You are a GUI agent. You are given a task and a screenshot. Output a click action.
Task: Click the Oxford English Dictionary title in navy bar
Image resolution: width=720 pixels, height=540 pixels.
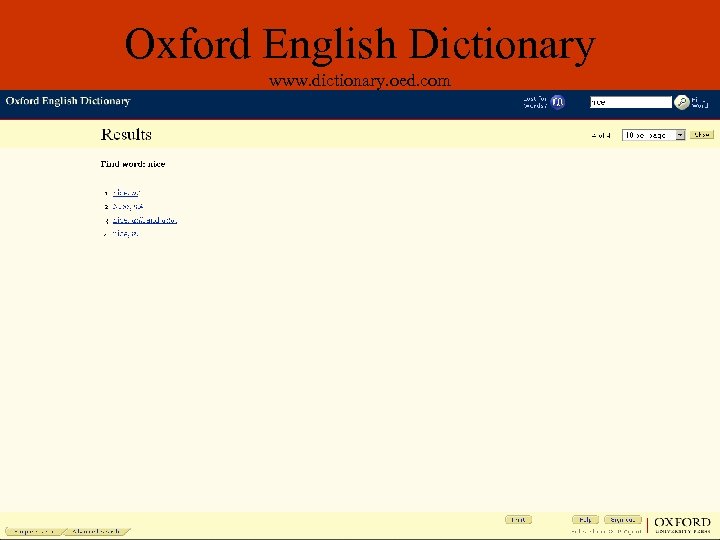[68, 101]
